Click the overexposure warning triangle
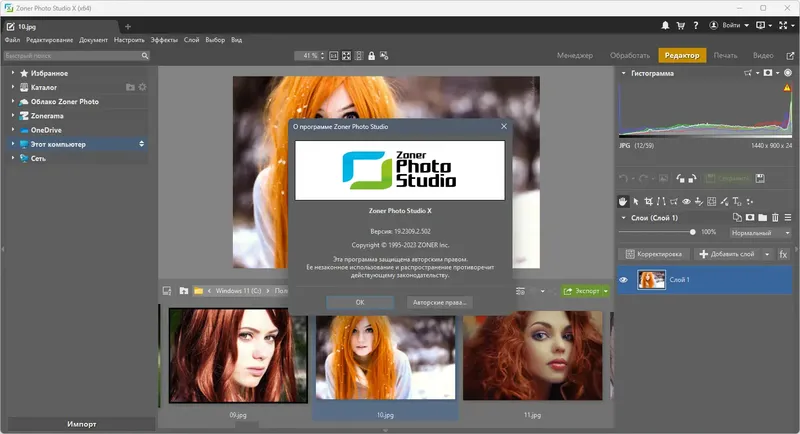The height and width of the screenshot is (434, 800). point(787,88)
